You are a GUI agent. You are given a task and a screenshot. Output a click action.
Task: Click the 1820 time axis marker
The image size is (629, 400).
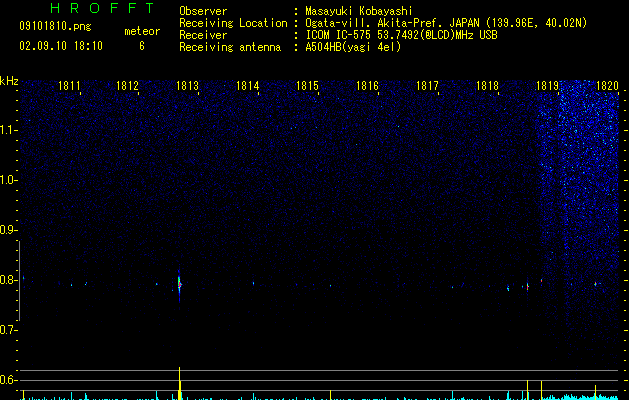point(607,86)
